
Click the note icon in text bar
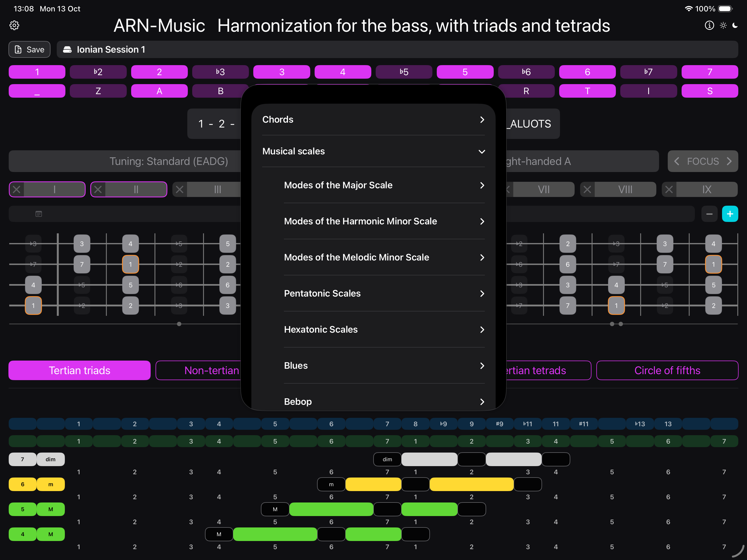click(39, 214)
